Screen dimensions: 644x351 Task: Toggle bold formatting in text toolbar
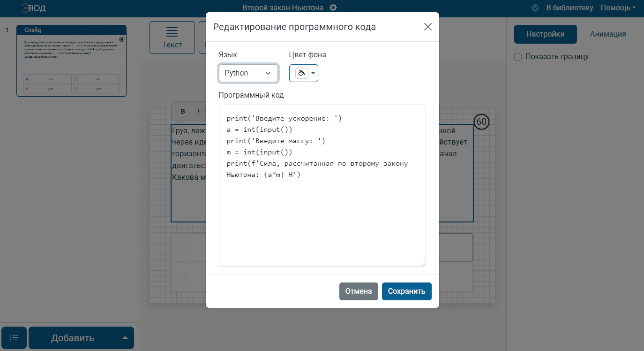click(x=183, y=111)
